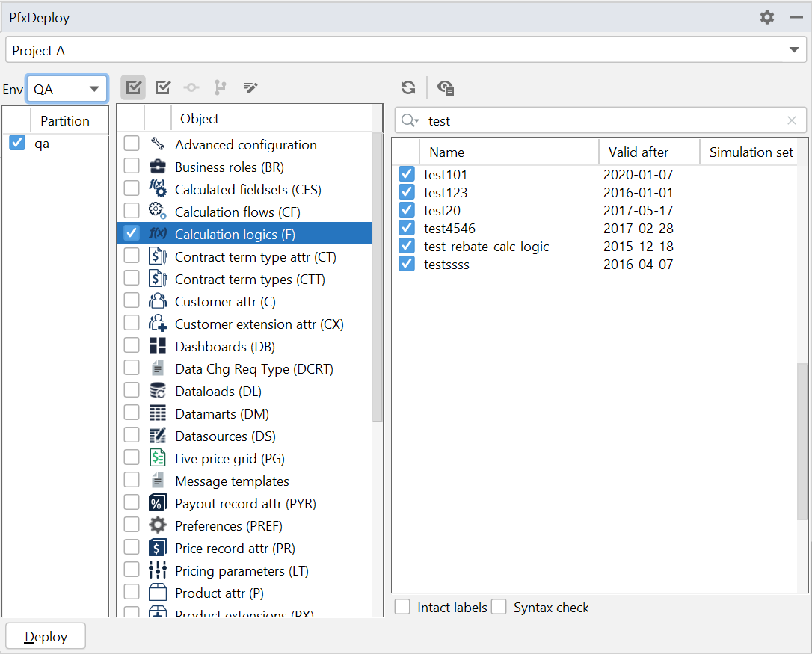
Task: Click the eye preview icon beside refresh
Action: point(446,87)
